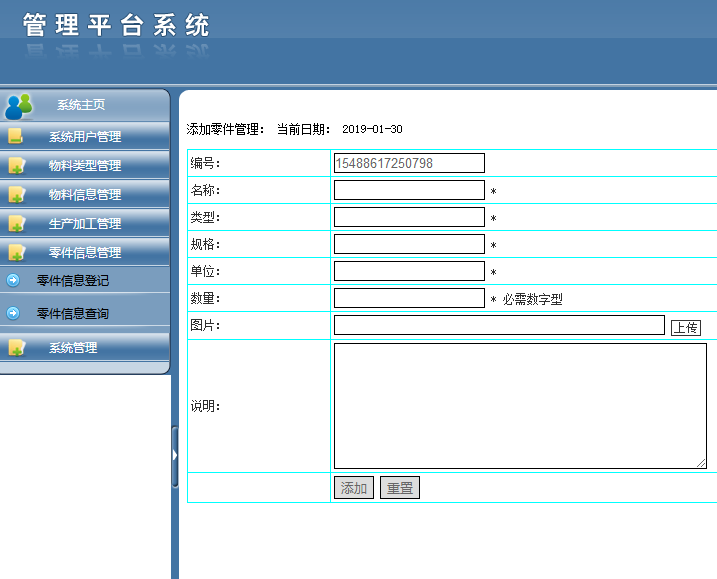Submit the form with 添加 button

(x=354, y=488)
